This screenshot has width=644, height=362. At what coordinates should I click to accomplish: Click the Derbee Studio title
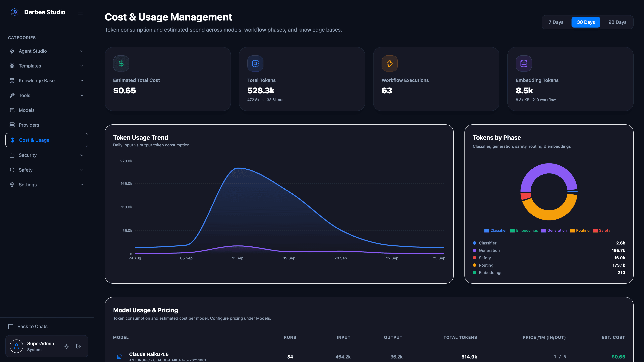(x=45, y=12)
